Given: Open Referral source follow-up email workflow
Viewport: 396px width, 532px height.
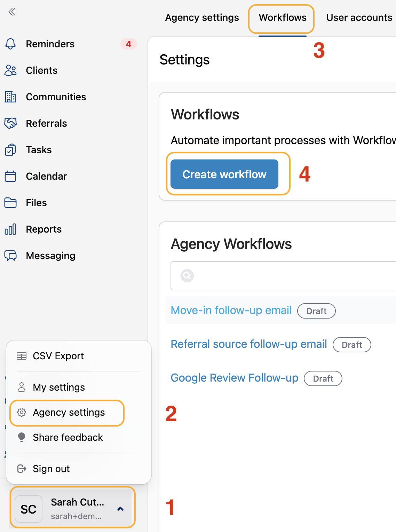Looking at the screenshot, I should click(249, 344).
